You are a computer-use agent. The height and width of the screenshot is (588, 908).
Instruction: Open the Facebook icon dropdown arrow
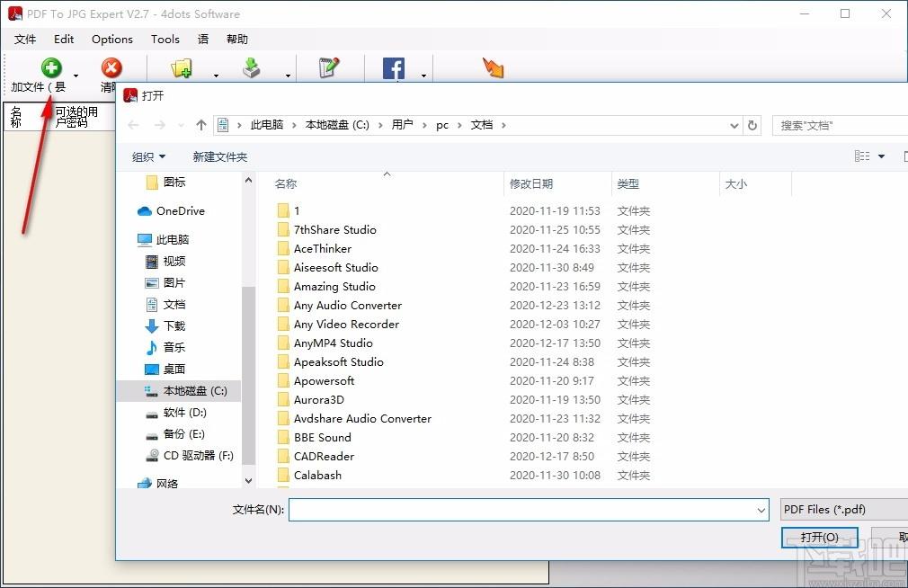point(424,76)
